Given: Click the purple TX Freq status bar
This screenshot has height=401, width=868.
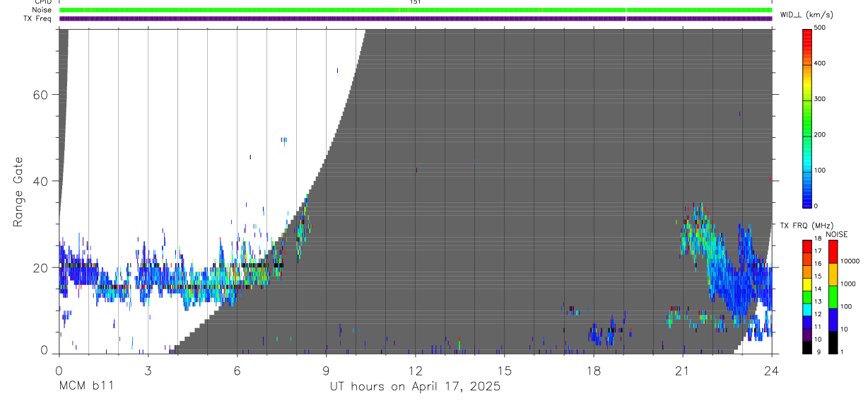Looking at the screenshot, I should (x=416, y=18).
